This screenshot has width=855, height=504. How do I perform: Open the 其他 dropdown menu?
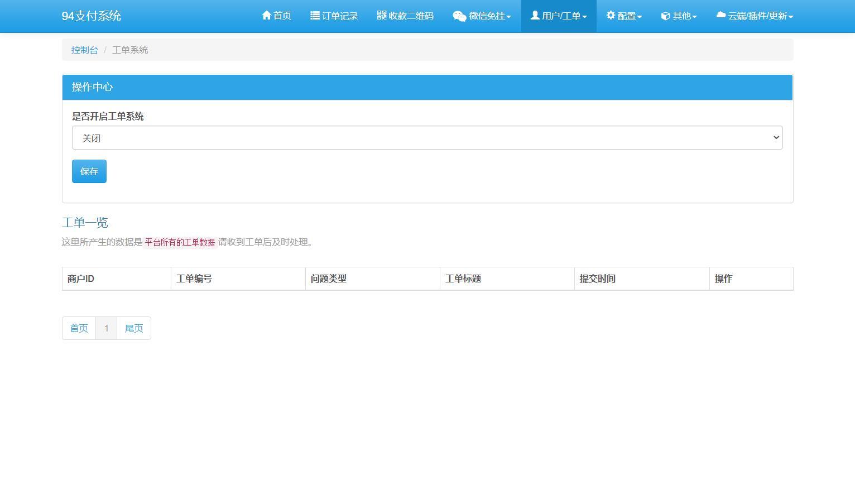(x=679, y=16)
